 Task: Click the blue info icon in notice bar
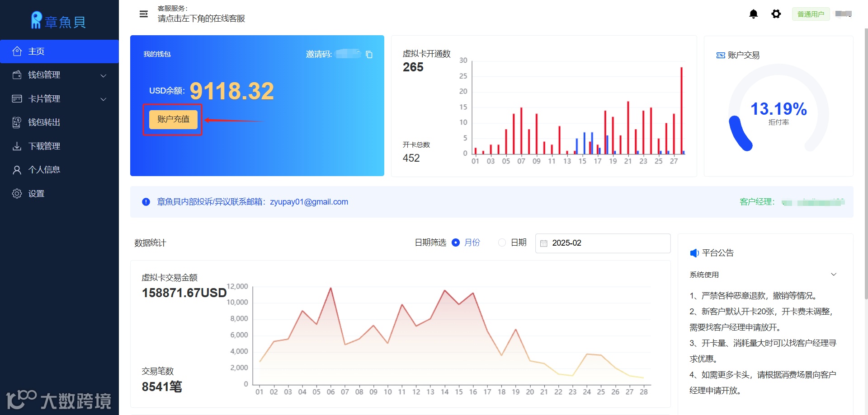[x=146, y=202]
